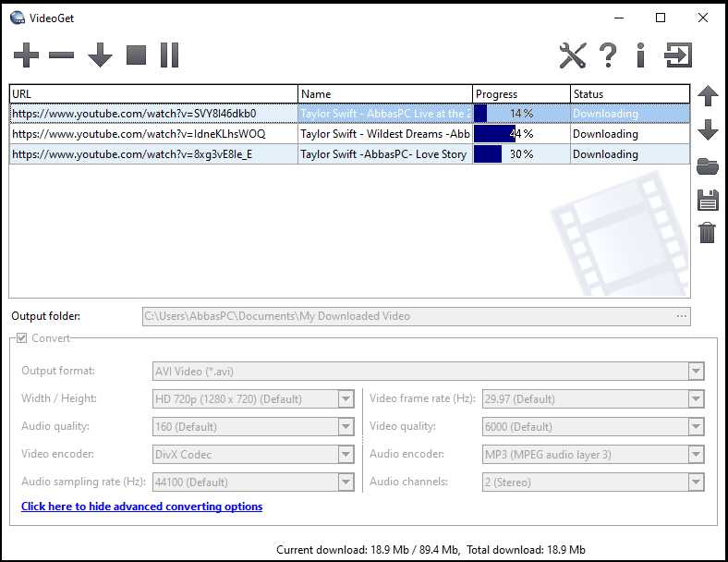Move selected item down with side arrow
This screenshot has height=562, width=728.
coord(708,130)
